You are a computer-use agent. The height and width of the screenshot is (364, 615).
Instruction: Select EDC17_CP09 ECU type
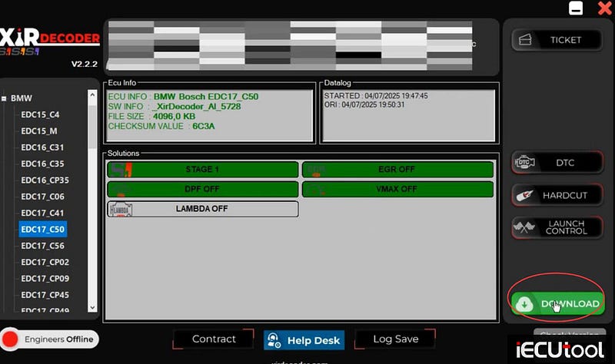click(45, 279)
